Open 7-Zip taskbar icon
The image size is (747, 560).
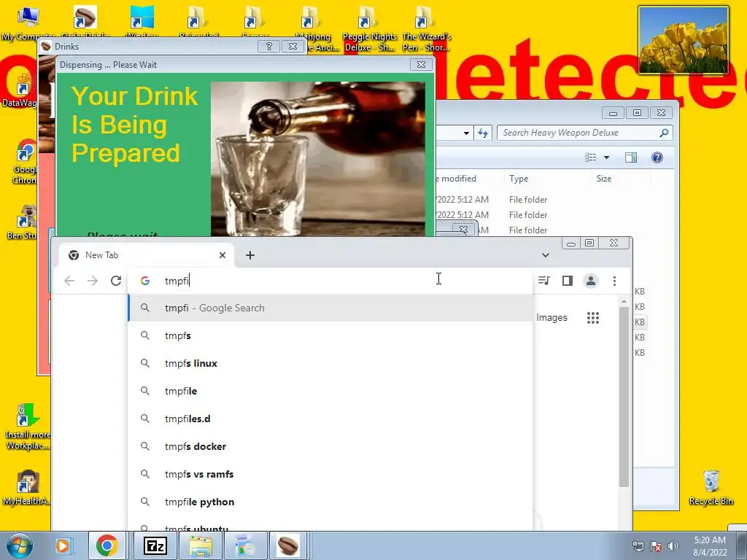click(155, 545)
